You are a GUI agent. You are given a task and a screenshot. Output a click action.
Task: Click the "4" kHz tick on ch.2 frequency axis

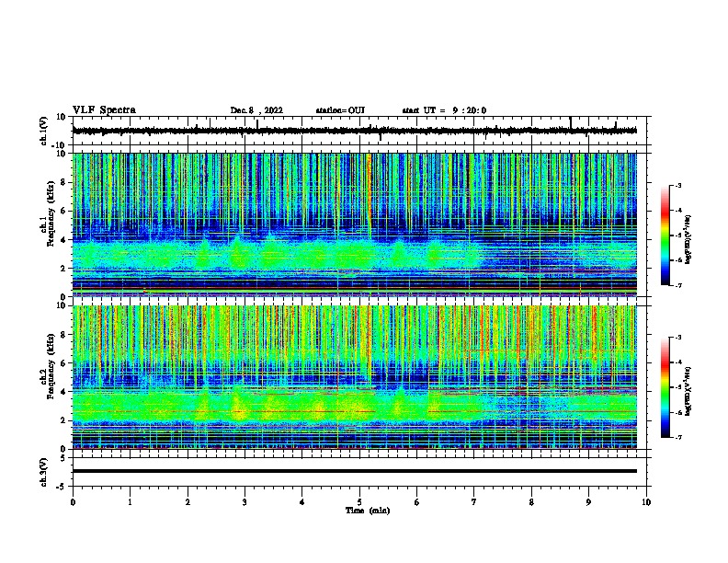(x=64, y=392)
